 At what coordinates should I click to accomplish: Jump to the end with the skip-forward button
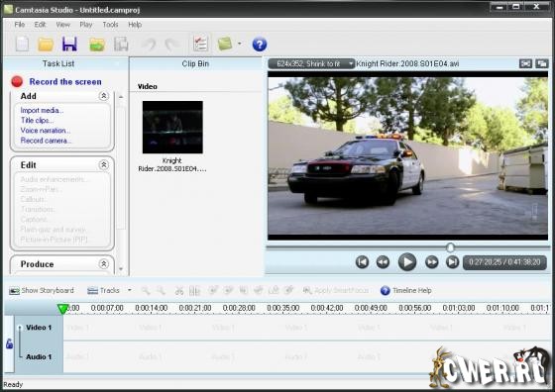coord(452,262)
